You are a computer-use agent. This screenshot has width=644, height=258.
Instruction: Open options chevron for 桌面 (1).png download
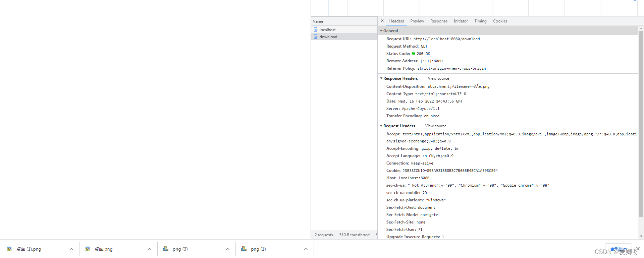[x=71, y=249]
